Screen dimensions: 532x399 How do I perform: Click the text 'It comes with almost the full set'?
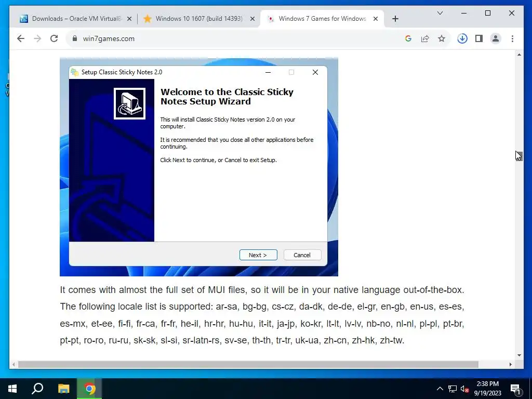coord(132,290)
